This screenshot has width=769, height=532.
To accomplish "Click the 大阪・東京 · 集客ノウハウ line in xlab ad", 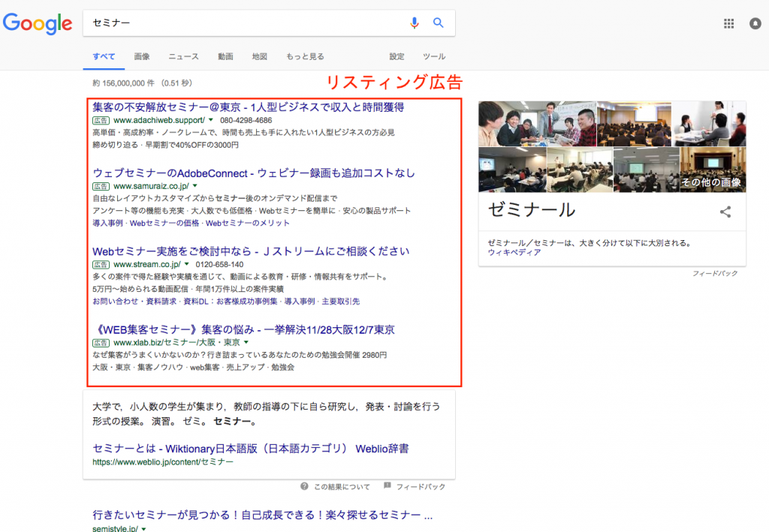I will coord(193,368).
